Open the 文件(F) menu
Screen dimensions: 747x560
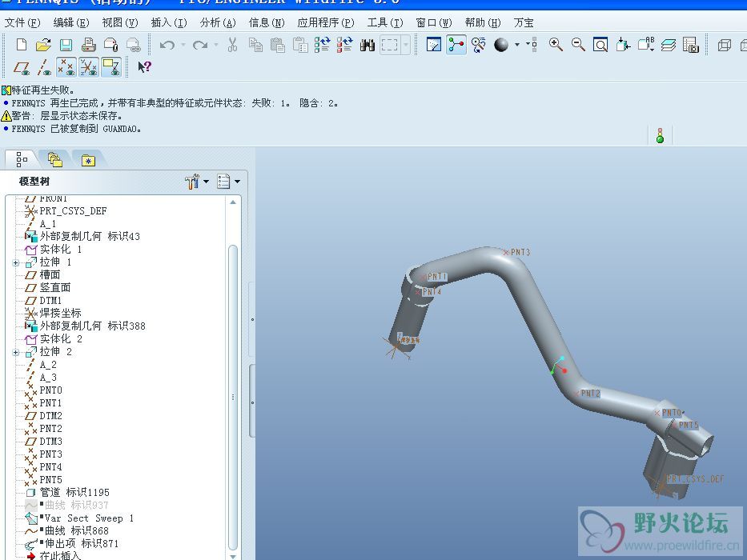click(x=22, y=22)
